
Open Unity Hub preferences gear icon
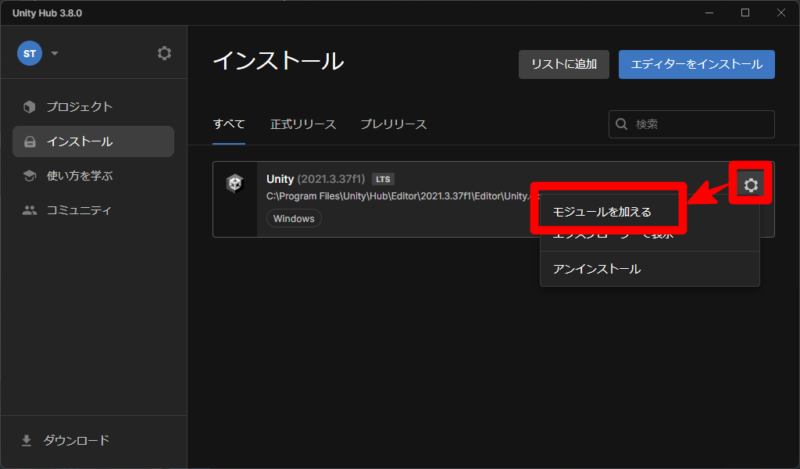click(x=164, y=53)
